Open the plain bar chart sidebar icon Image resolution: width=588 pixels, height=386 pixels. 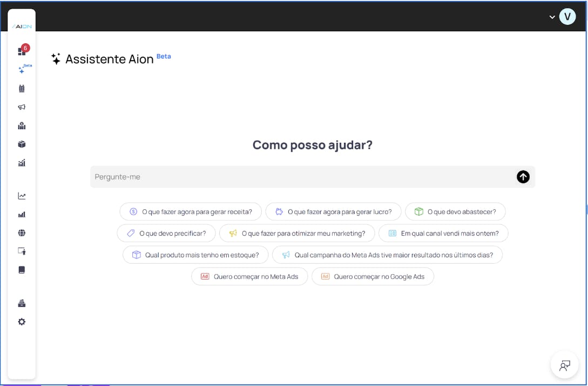coord(22,215)
